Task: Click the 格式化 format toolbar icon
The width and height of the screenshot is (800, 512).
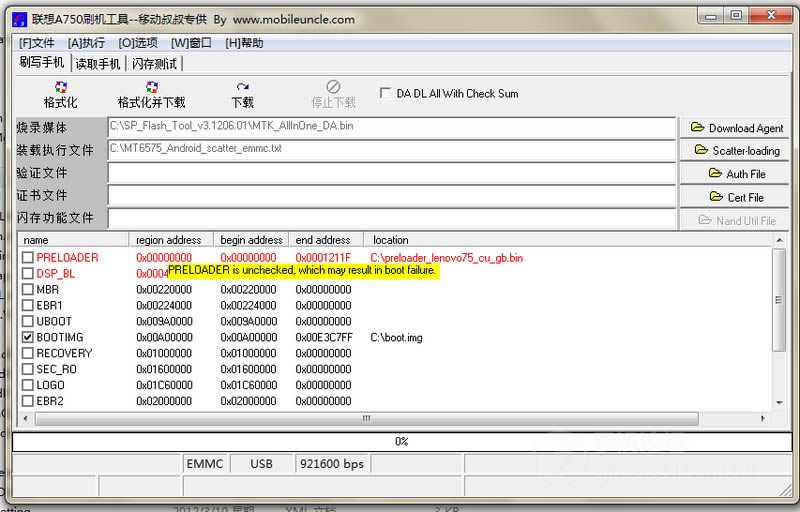Action: click(60, 88)
